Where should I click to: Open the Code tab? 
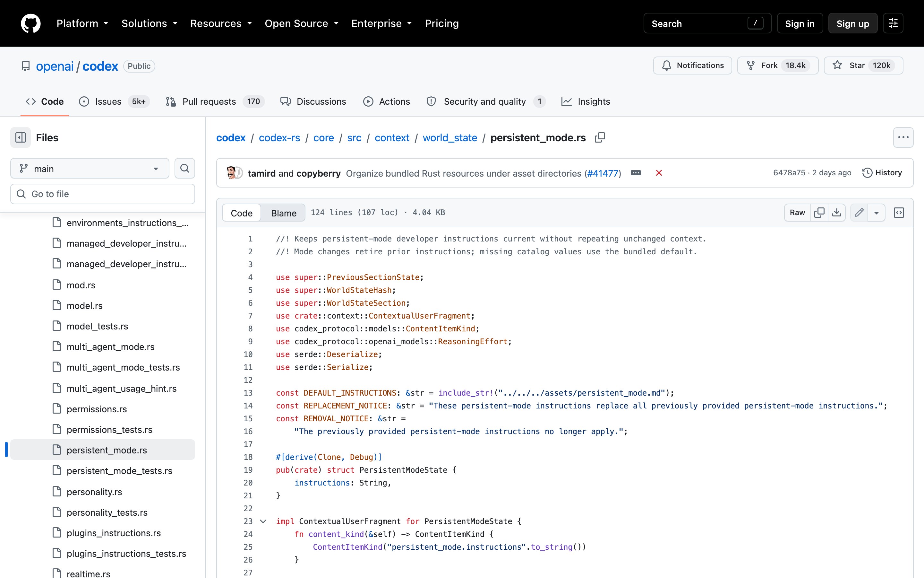pos(45,102)
